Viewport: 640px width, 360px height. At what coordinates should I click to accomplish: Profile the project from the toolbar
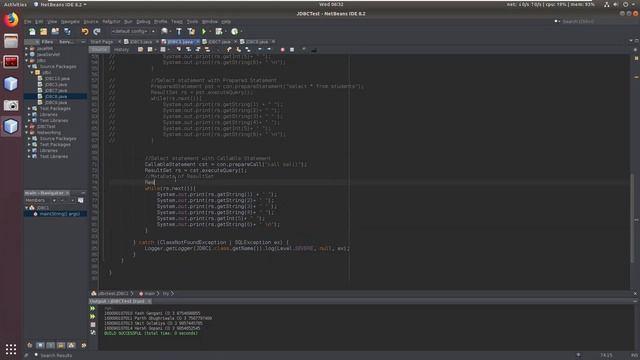235,31
